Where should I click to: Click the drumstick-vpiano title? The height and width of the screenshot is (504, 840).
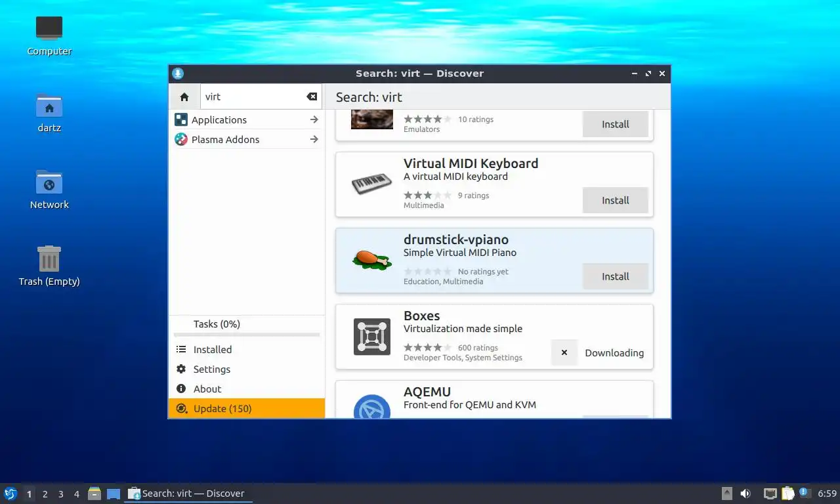coord(456,240)
